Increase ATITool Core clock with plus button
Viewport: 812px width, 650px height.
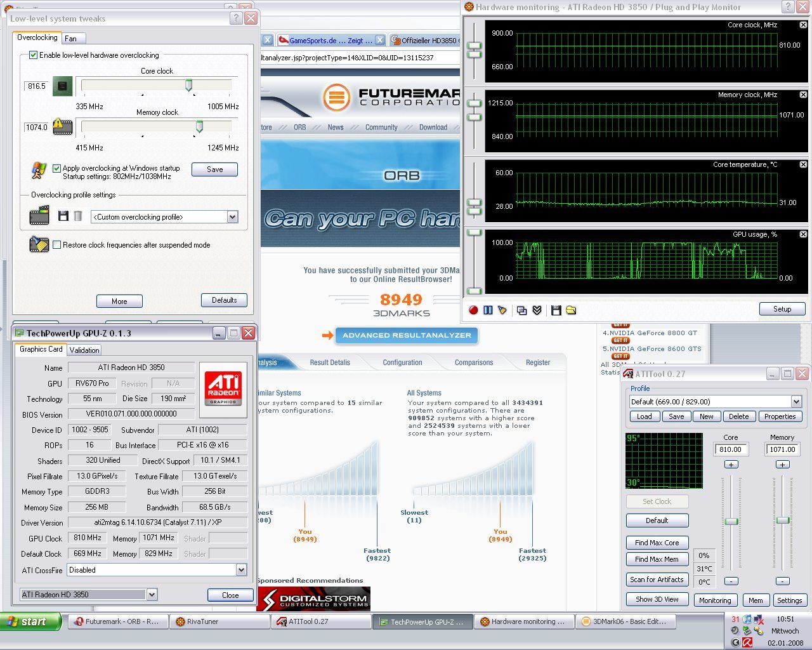pos(731,465)
